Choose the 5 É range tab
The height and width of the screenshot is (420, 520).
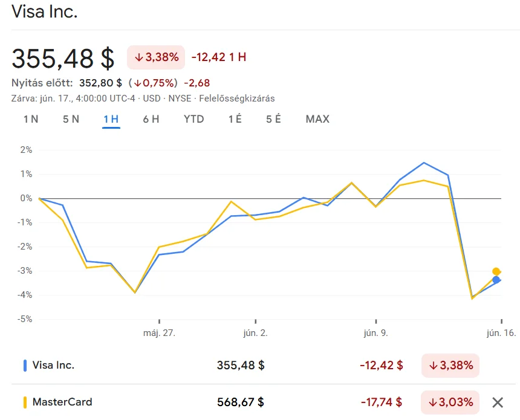click(273, 119)
